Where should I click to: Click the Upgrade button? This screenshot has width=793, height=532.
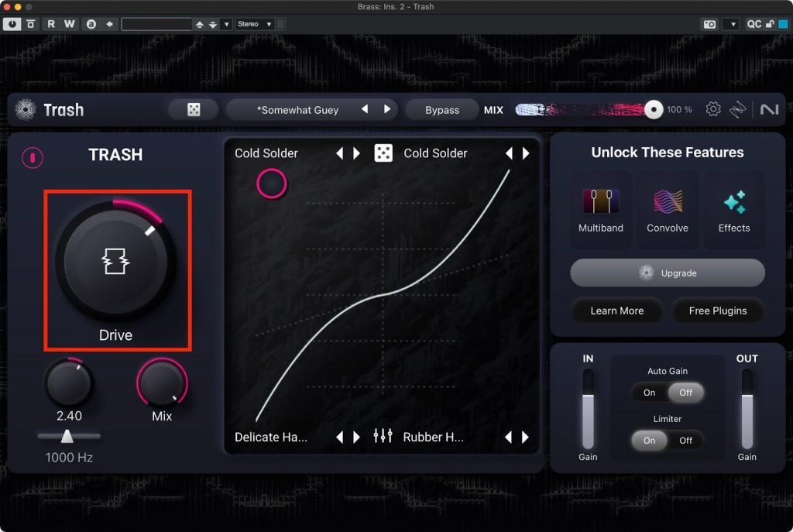tap(668, 273)
